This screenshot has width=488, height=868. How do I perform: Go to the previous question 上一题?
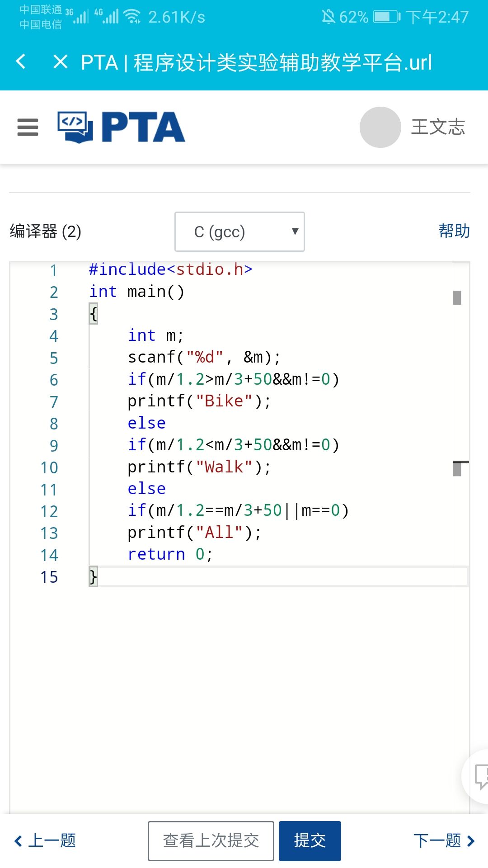[45, 841]
